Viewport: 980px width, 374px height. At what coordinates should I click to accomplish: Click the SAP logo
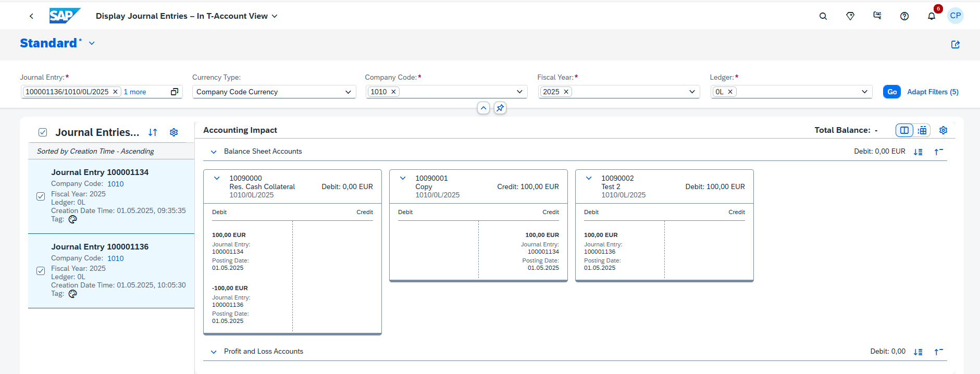tap(65, 16)
